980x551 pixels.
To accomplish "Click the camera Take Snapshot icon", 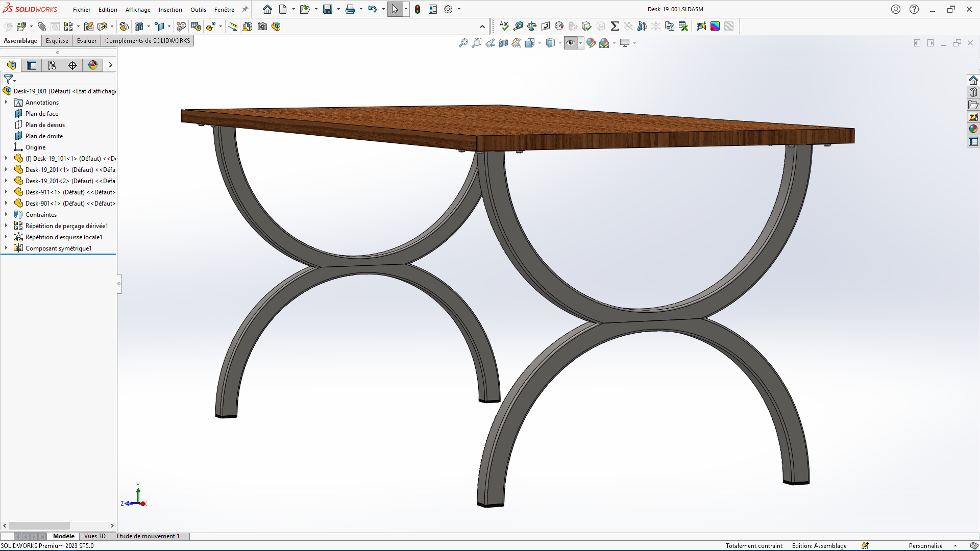I will pyautogui.click(x=262, y=27).
